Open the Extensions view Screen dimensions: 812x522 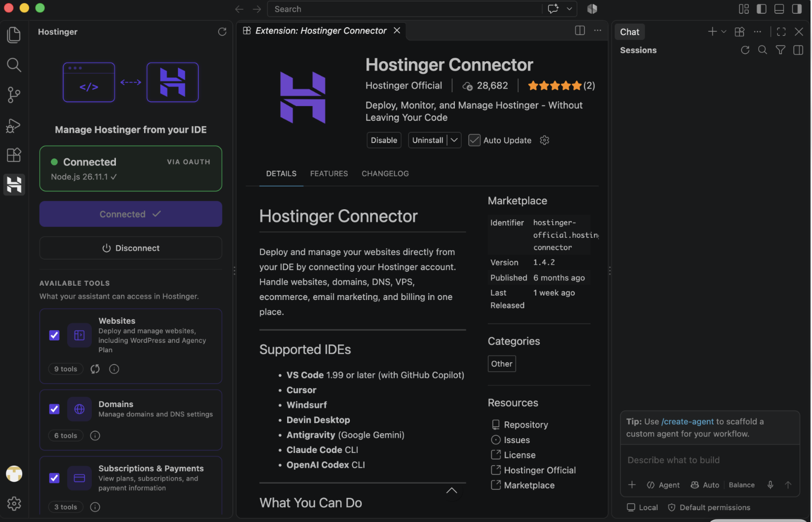(14, 155)
